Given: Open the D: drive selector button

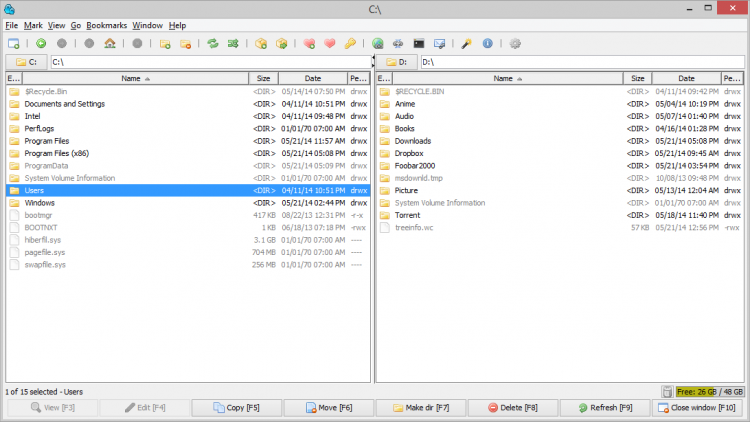Looking at the screenshot, I should point(397,62).
